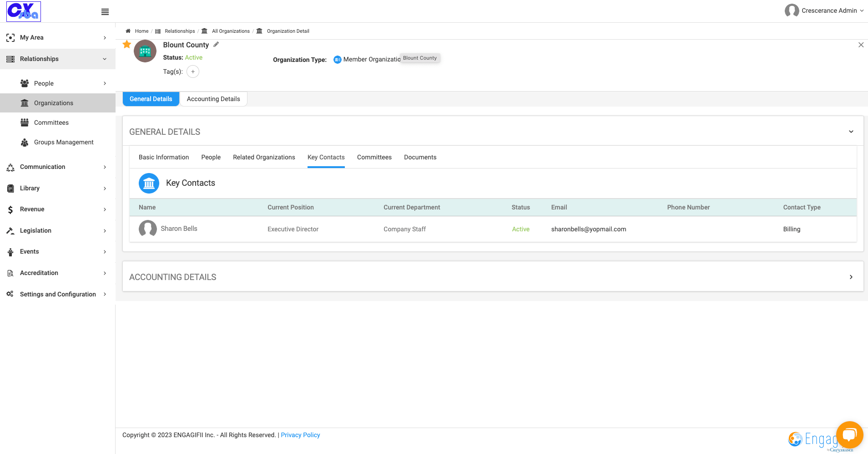Click the CX logo in header
868x454 pixels.
(x=24, y=11)
